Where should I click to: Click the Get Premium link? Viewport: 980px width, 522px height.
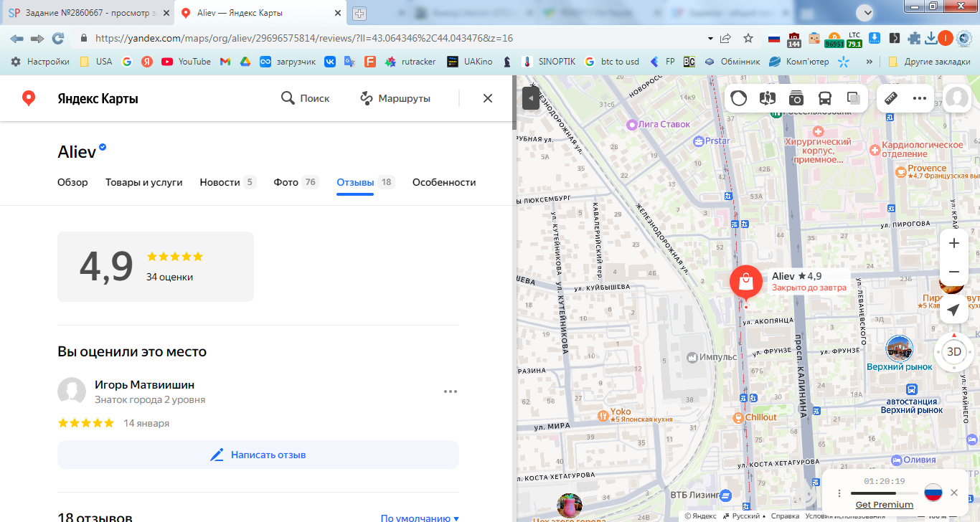coord(884,505)
